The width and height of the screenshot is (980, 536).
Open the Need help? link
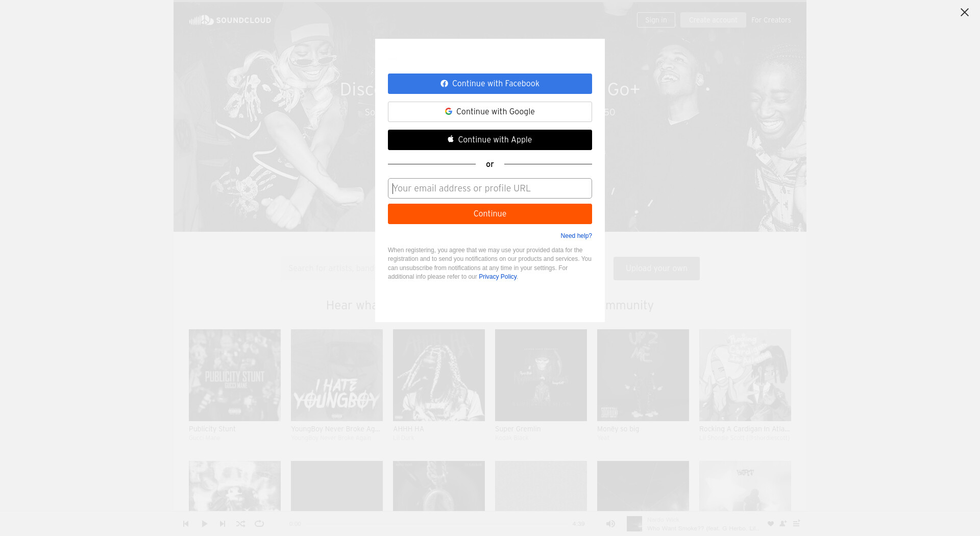576,236
